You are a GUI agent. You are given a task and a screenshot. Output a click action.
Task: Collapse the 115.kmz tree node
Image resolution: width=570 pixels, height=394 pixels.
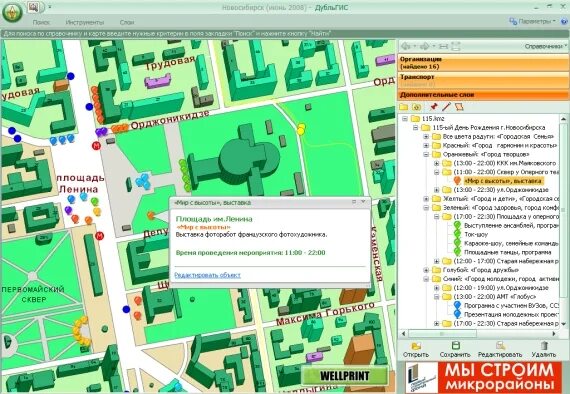[405, 118]
